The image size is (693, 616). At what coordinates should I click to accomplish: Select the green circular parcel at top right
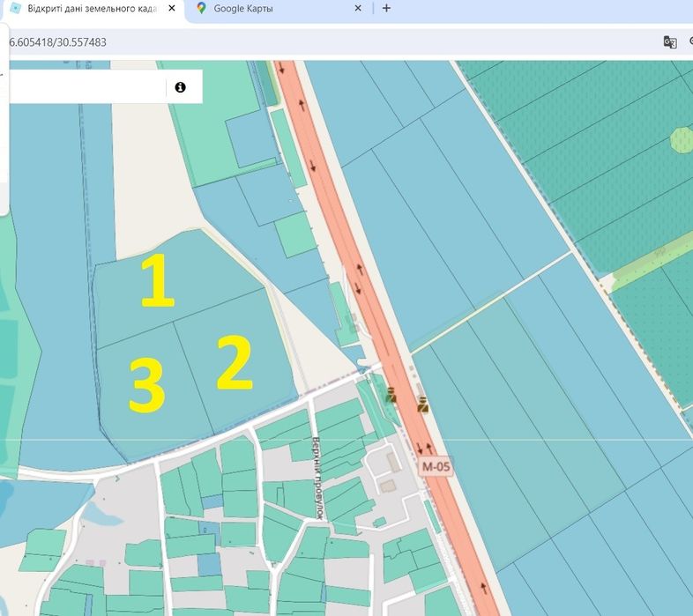point(682,139)
